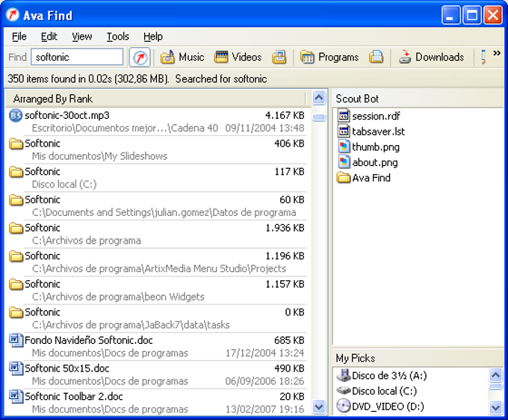The width and height of the screenshot is (508, 420).
Task: Select thumb.png image icon in Scout Bot
Action: click(x=344, y=146)
